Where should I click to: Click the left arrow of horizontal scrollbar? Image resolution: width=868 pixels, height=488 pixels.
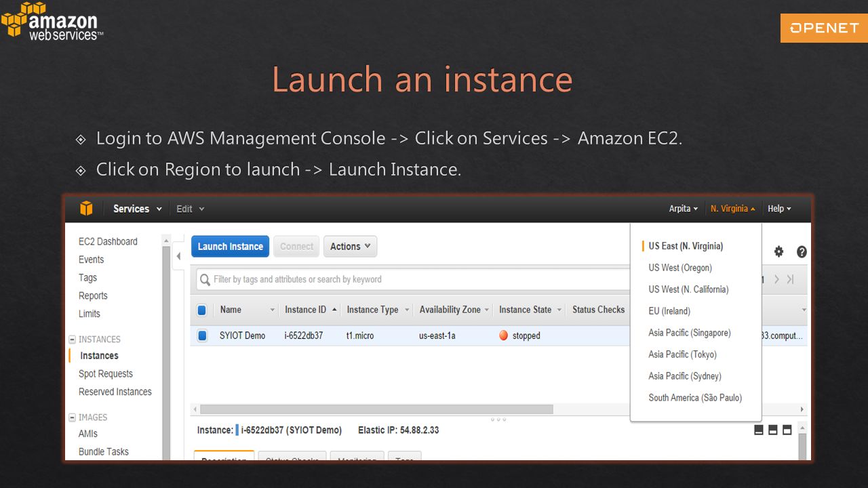coord(195,409)
